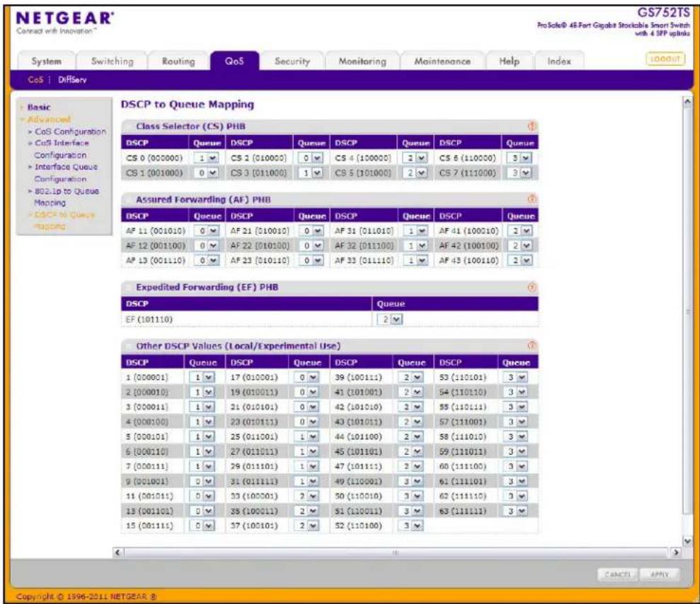This screenshot has height=604, width=700.
Task: Click the vertical scrollbar up arrow
Action: (x=687, y=102)
